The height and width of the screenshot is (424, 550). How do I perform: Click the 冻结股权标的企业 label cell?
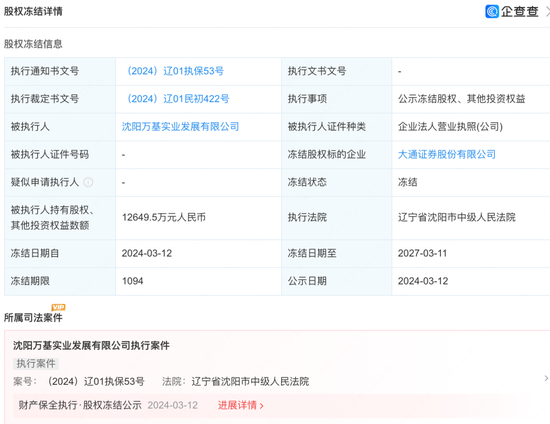pyautogui.click(x=336, y=154)
